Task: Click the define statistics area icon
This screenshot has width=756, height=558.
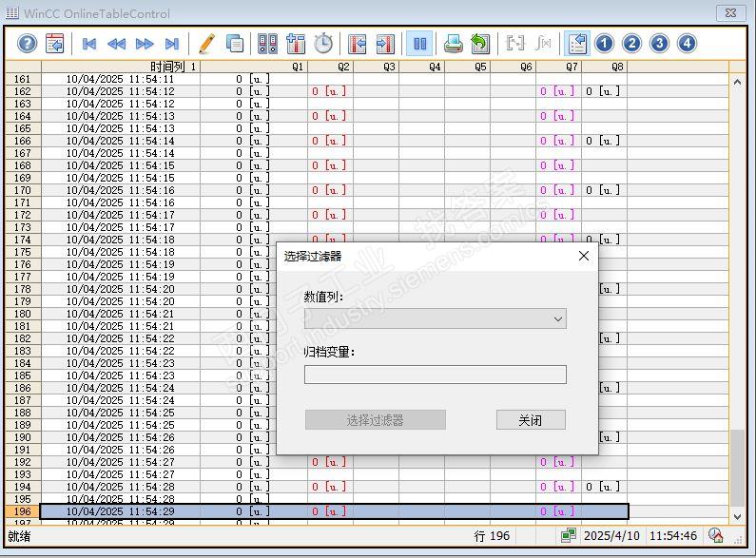Action: 514,44
